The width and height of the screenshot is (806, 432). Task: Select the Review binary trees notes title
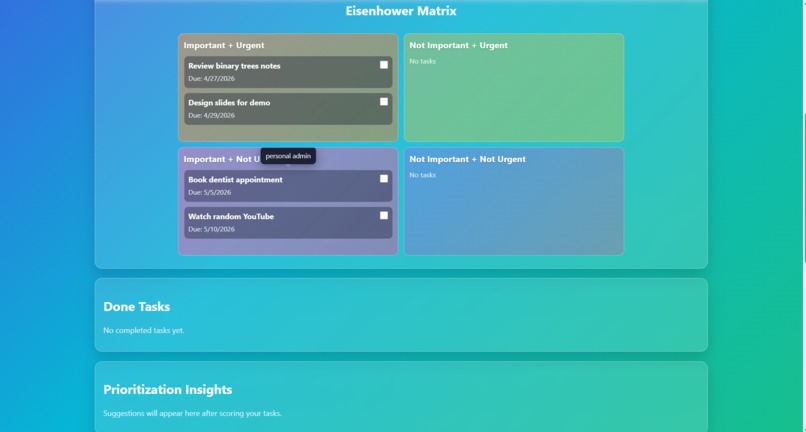point(234,66)
